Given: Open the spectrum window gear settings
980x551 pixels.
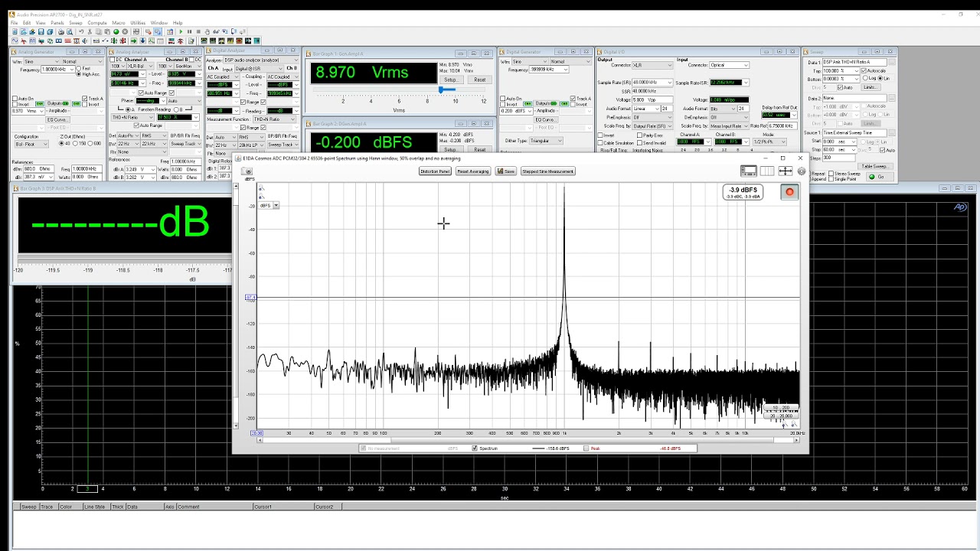Looking at the screenshot, I should 802,171.
